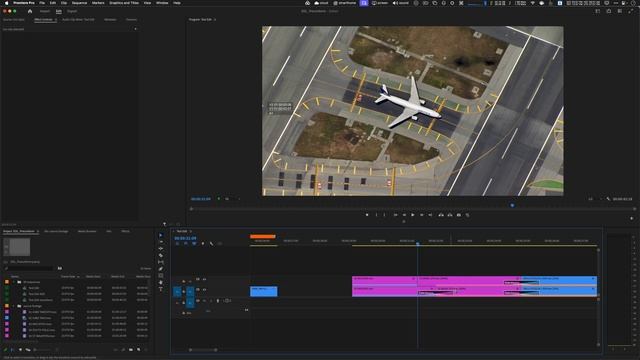Open the Clip menu
Viewport: 640px width, 360px height.
[64, 3]
